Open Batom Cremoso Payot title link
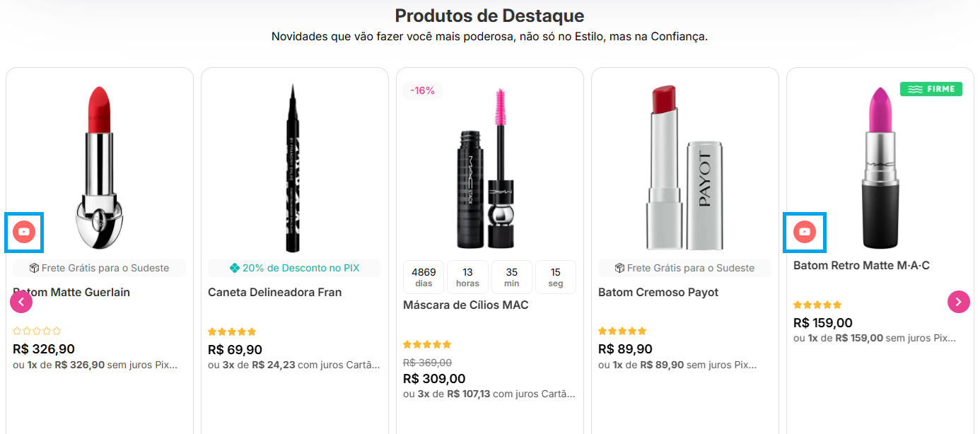Image resolution: width=980 pixels, height=434 pixels. (658, 292)
